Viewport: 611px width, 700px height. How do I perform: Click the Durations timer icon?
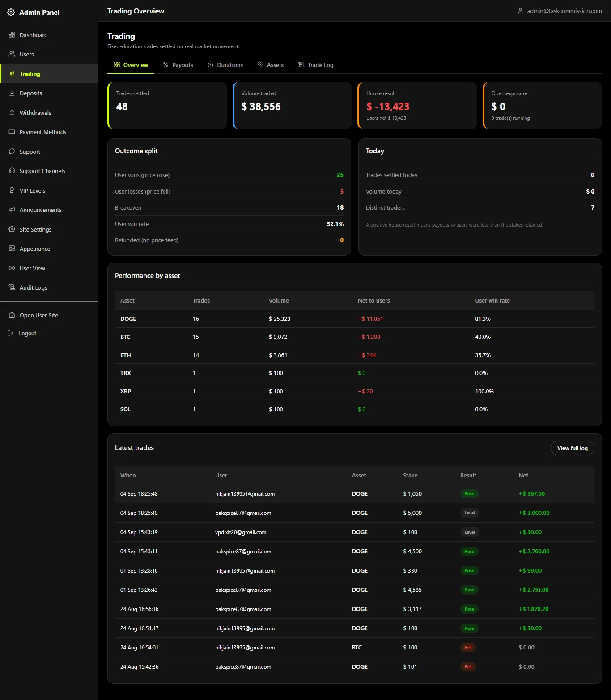211,65
